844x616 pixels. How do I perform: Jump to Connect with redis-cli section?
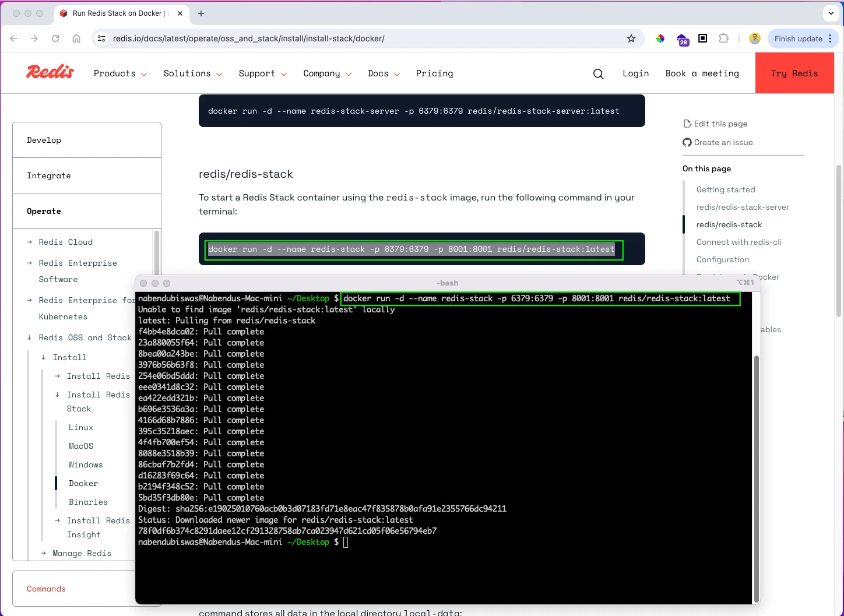(738, 242)
